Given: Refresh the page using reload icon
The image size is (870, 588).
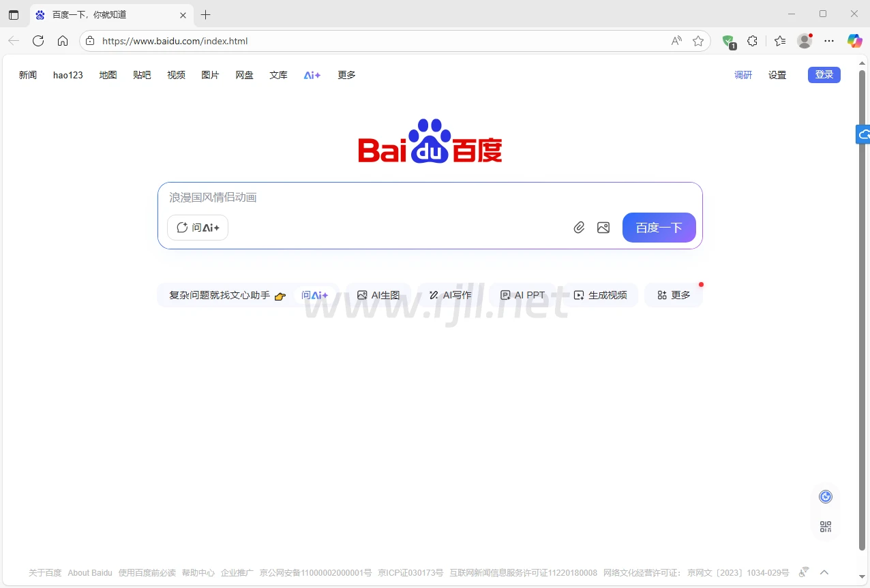Looking at the screenshot, I should pos(38,41).
